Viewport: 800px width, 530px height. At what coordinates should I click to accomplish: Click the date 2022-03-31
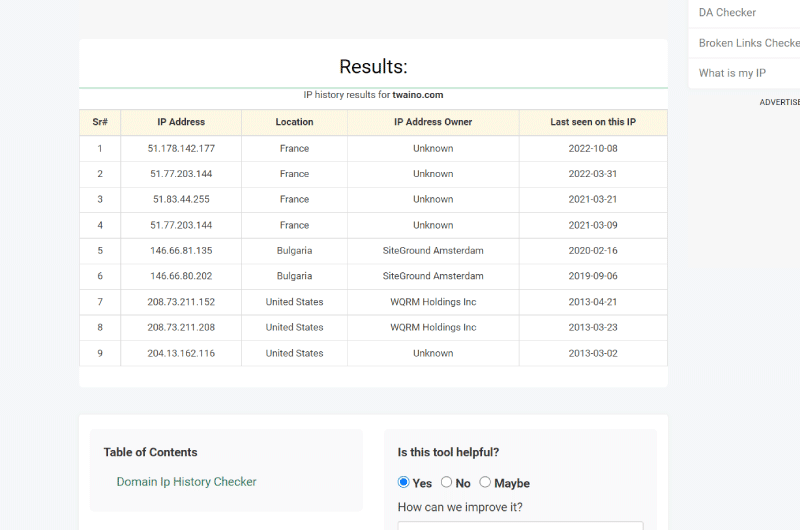coord(593,174)
